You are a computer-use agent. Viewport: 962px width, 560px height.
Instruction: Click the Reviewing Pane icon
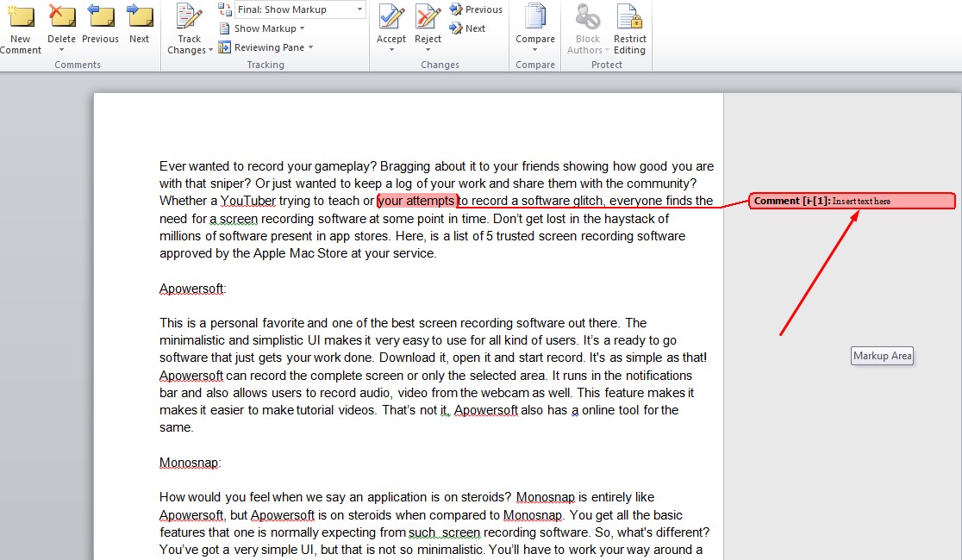point(224,47)
